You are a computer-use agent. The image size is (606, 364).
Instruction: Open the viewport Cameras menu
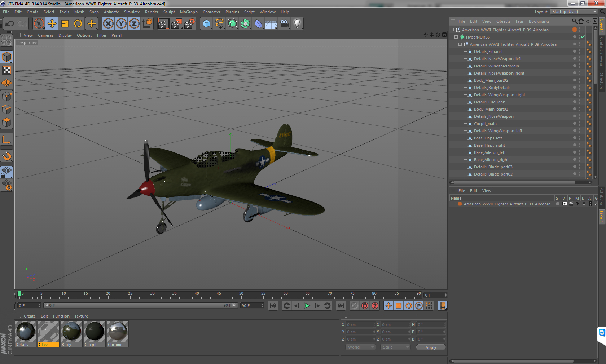click(45, 35)
